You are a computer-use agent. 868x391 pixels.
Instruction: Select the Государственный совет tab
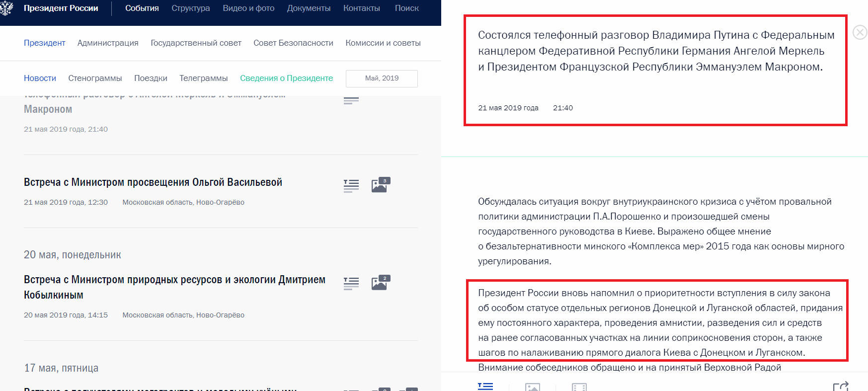tap(196, 43)
